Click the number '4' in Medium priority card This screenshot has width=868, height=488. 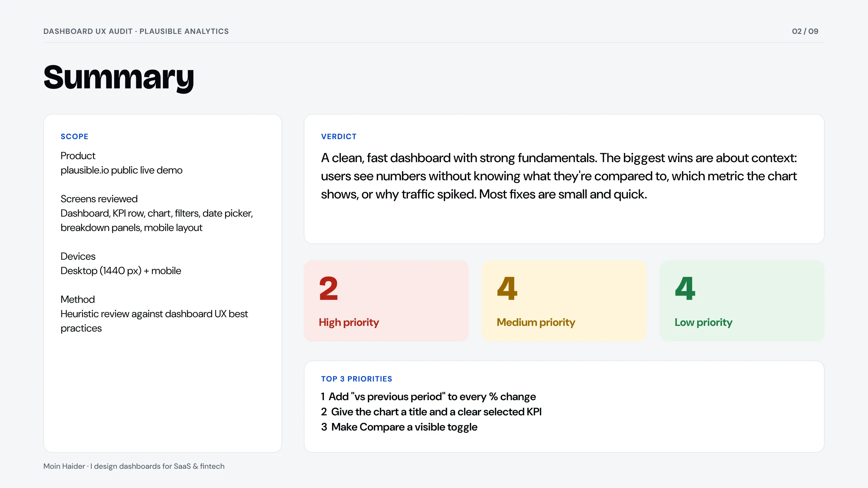(507, 289)
